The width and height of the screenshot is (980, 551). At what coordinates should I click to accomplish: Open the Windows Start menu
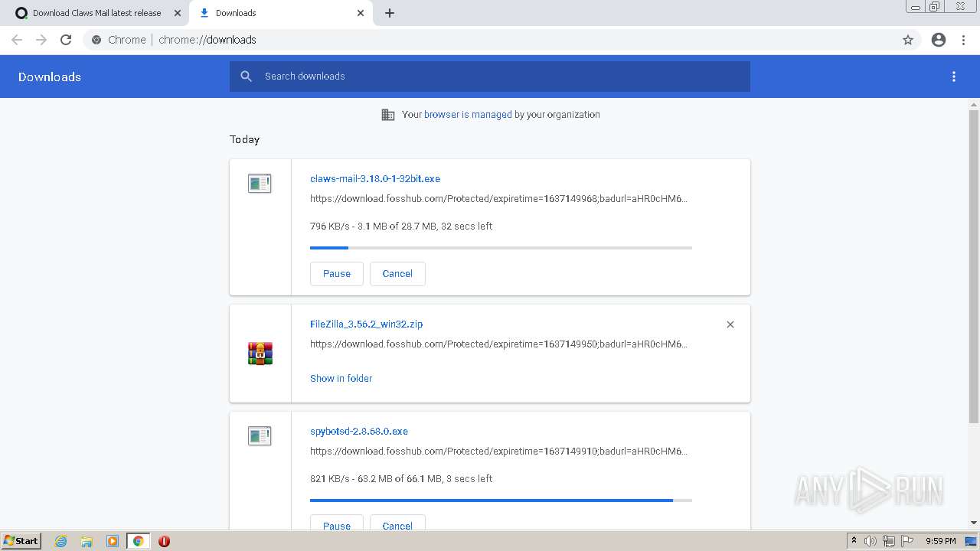click(x=21, y=540)
